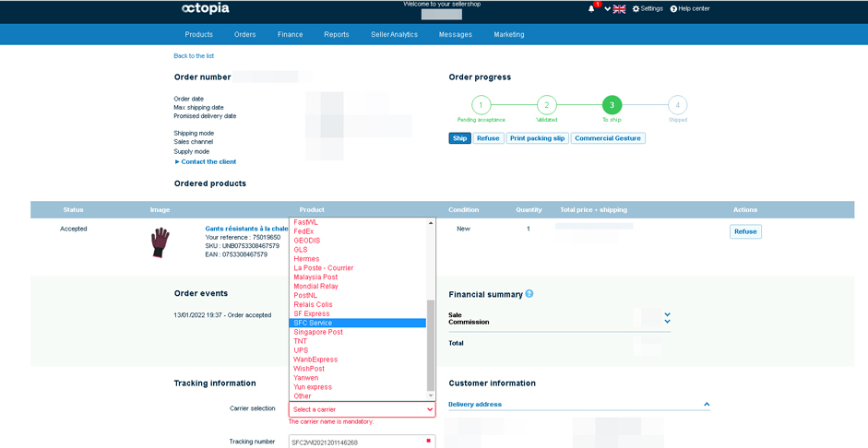Open the Carrier selection dropdown
868x448 pixels.
(362, 409)
